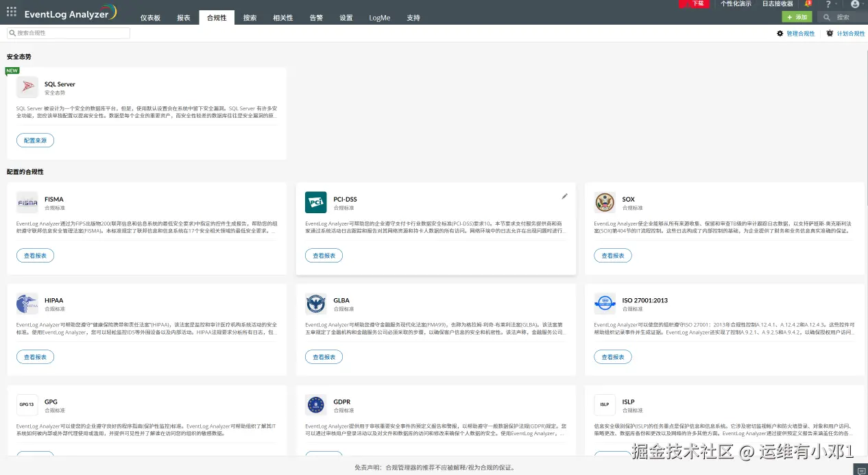Click the GLBA card title

(341, 300)
